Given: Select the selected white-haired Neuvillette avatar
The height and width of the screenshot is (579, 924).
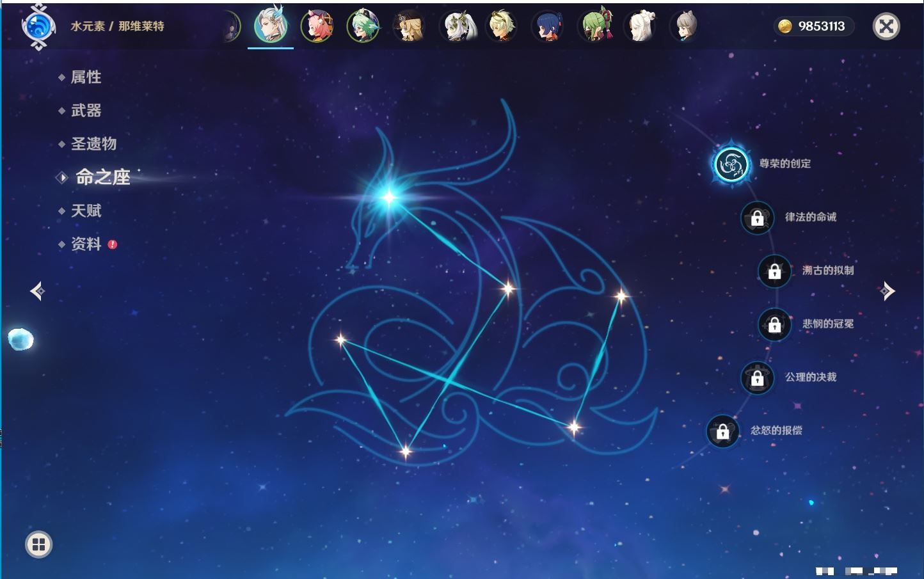Looking at the screenshot, I should [x=271, y=26].
